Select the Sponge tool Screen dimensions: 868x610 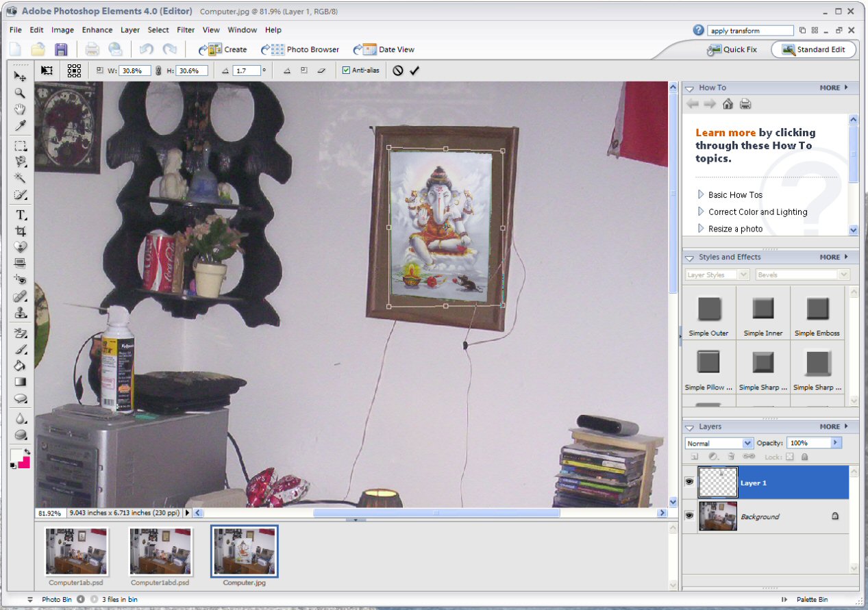click(x=21, y=435)
